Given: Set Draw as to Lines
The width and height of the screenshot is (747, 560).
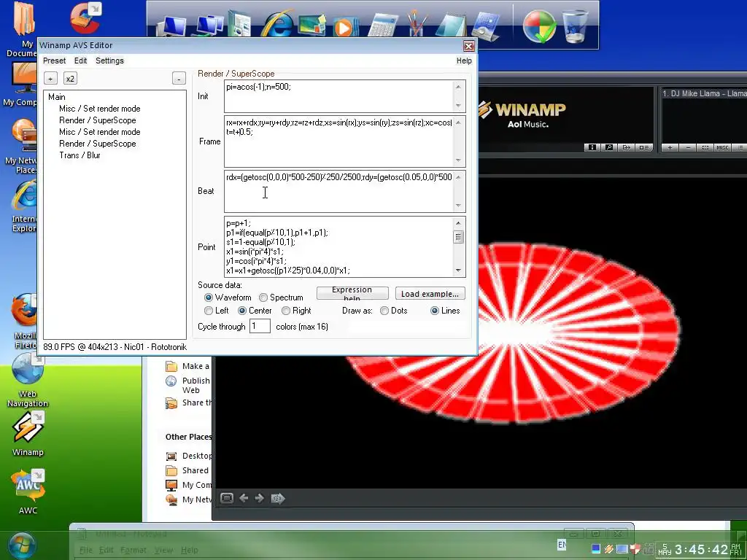Looking at the screenshot, I should pyautogui.click(x=435, y=311).
